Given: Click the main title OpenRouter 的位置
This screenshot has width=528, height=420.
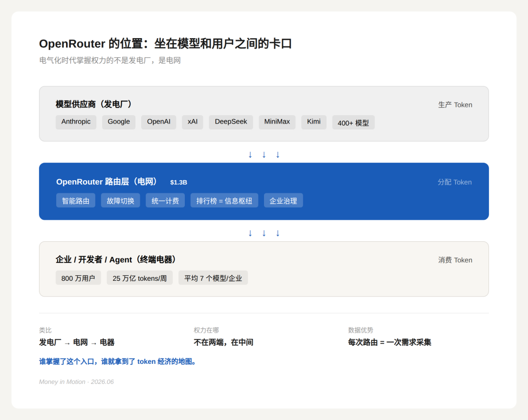Looking at the screenshot, I should 165,44.
